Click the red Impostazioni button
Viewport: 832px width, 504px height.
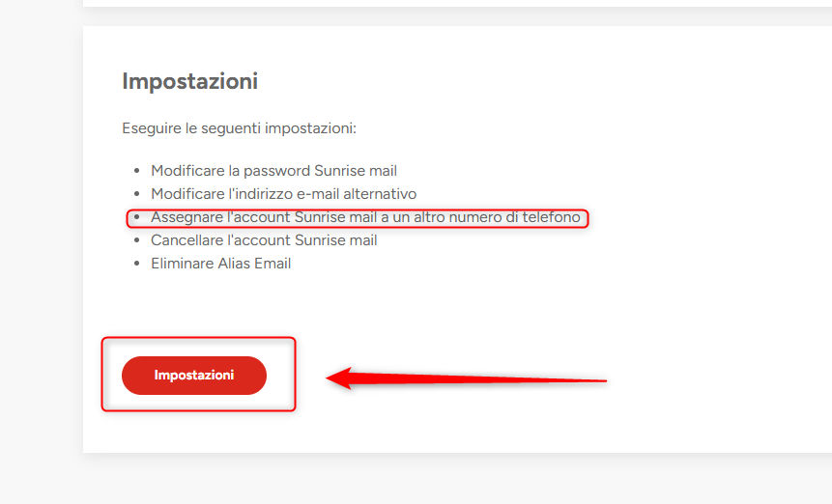[194, 376]
